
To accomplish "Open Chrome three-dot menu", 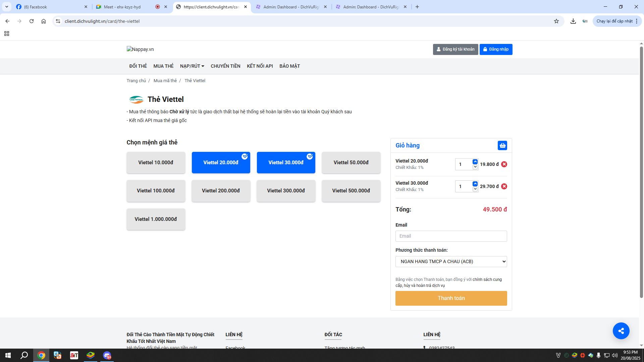I will pyautogui.click(x=637, y=21).
